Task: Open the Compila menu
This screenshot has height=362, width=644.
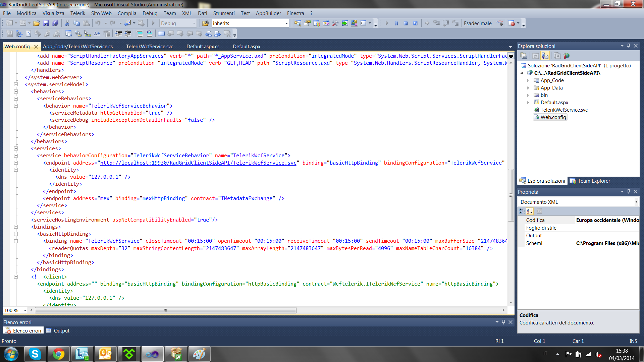Action: (127, 13)
